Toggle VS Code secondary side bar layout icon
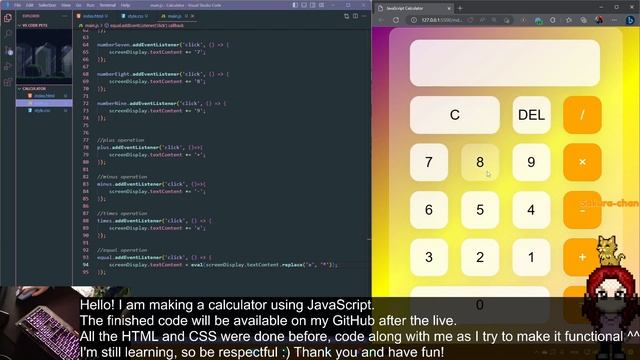 (x=313, y=5)
